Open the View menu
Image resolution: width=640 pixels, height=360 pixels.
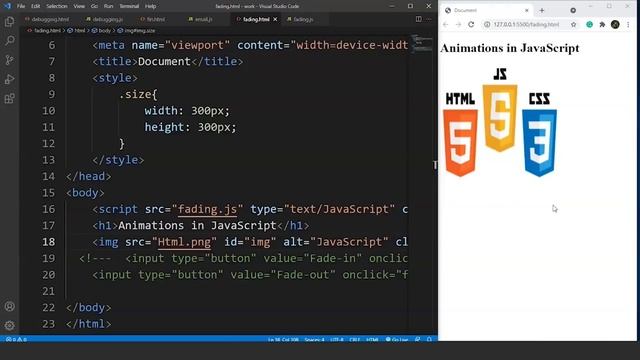pyautogui.click(x=79, y=6)
